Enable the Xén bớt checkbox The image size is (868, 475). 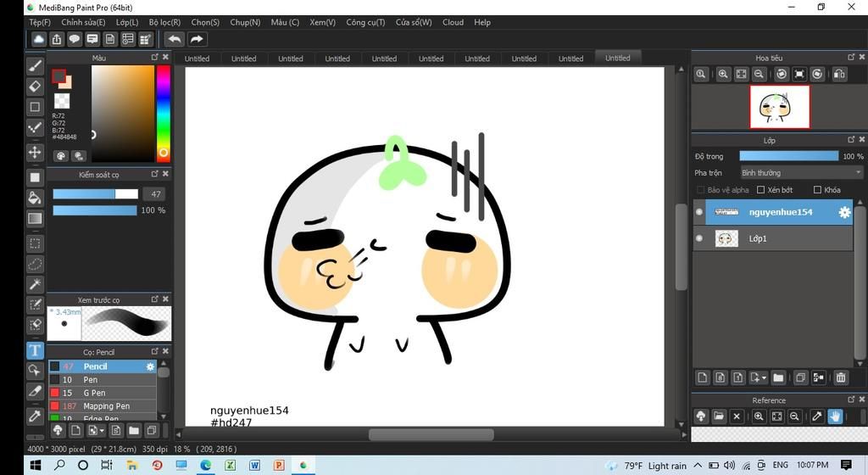[760, 190]
